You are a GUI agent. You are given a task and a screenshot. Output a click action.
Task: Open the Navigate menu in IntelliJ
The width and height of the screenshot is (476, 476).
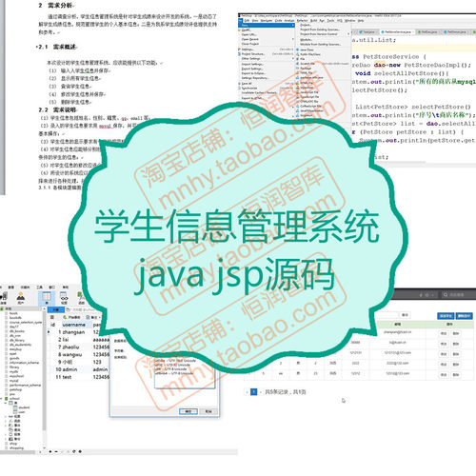pyautogui.click(x=267, y=20)
